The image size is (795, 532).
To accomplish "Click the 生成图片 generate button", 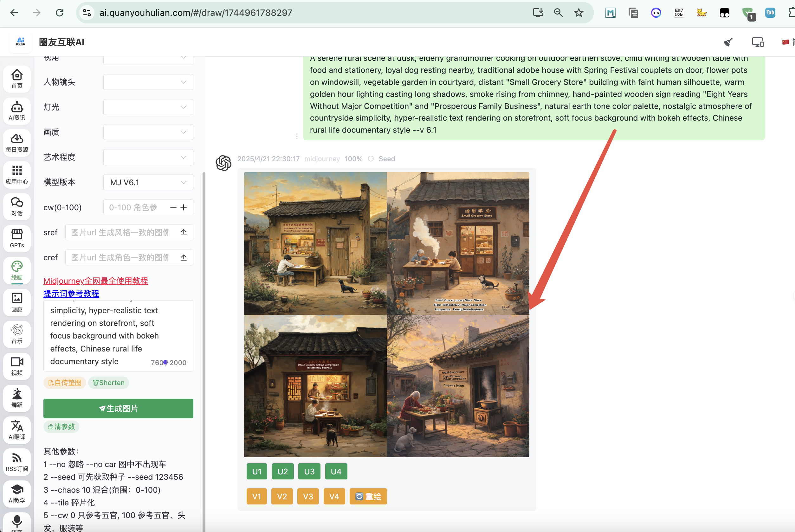I will click(x=118, y=408).
